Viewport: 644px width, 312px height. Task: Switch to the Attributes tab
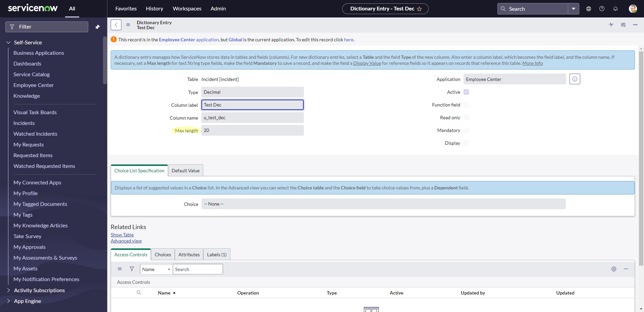[x=189, y=255]
